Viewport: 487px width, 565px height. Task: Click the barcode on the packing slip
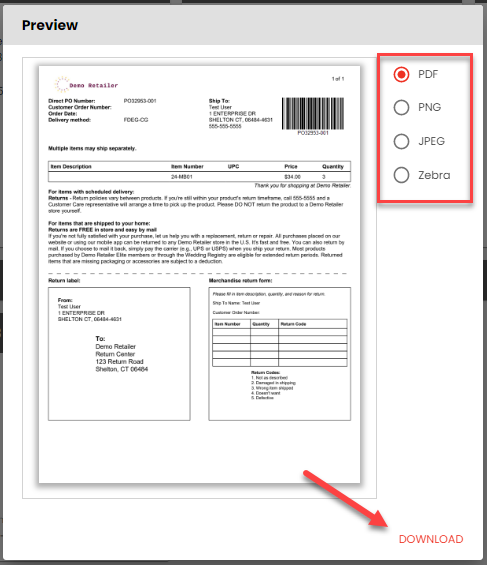pyautogui.click(x=313, y=114)
